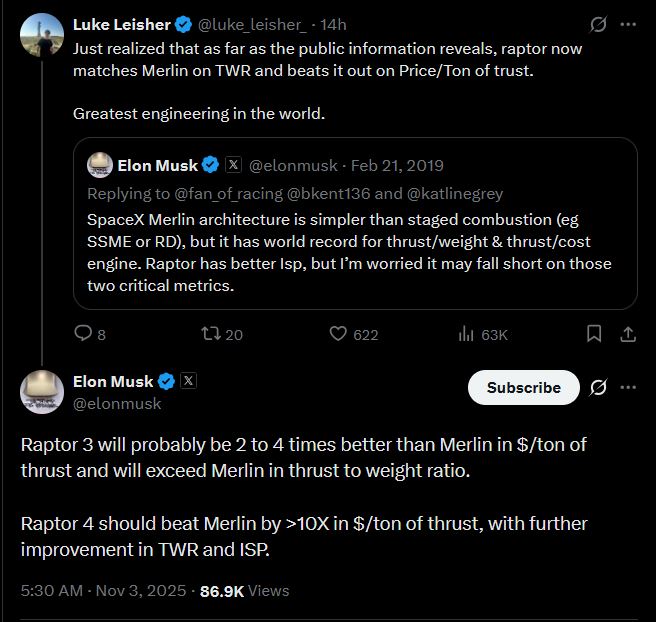Open the more options menu on Luke's tweet
Viewport: 656px width, 622px height.
[628, 24]
